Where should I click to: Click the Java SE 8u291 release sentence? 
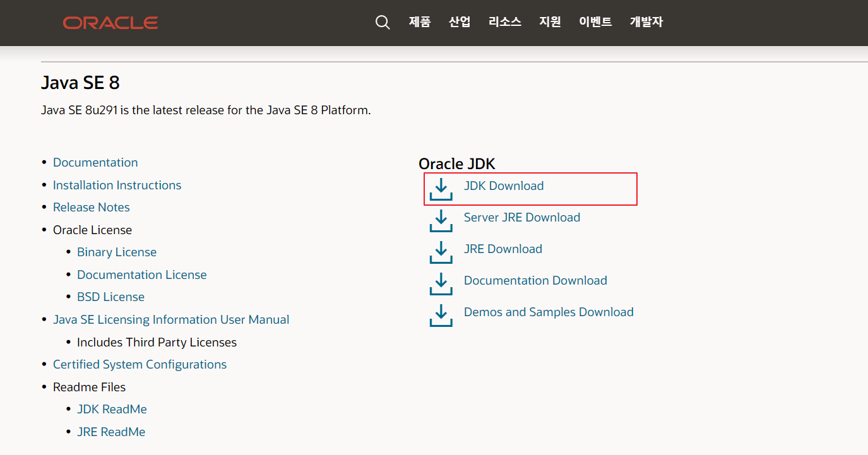(206, 110)
